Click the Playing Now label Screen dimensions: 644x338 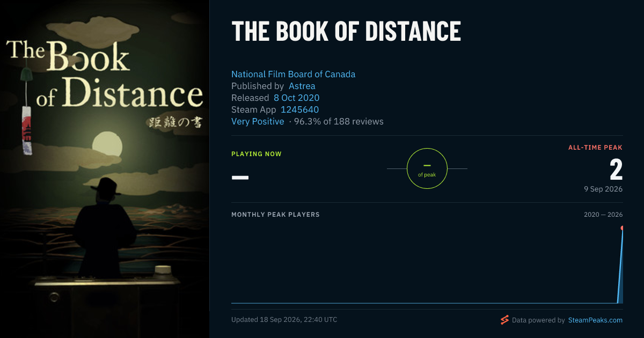point(257,154)
